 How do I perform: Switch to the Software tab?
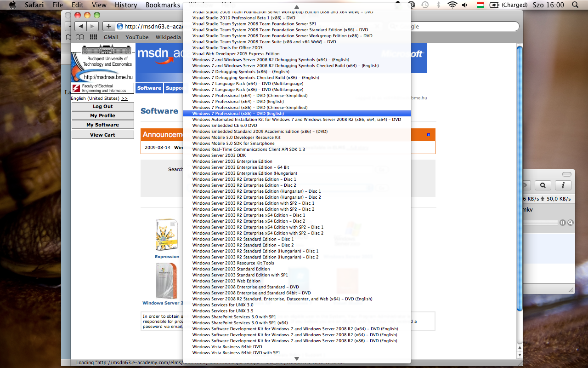(149, 88)
